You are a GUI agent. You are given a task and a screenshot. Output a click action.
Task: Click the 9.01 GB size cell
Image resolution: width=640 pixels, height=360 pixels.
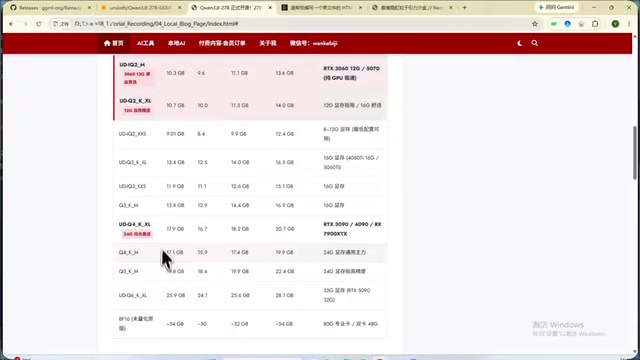coord(176,134)
